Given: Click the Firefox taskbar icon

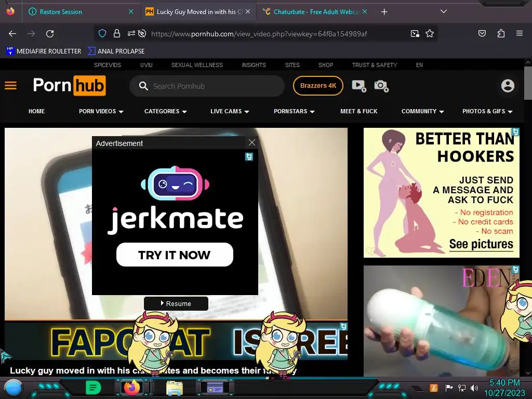Looking at the screenshot, I should 132,388.
